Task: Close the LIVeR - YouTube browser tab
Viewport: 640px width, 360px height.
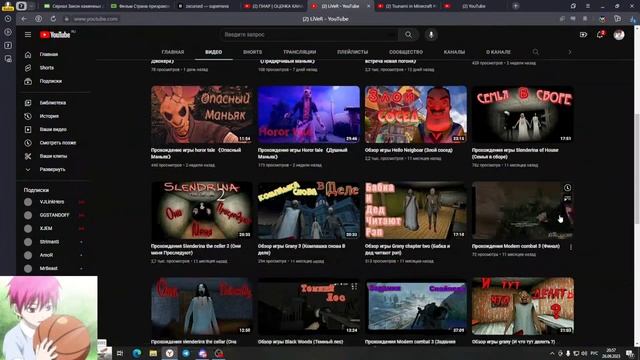Action: coord(368,6)
